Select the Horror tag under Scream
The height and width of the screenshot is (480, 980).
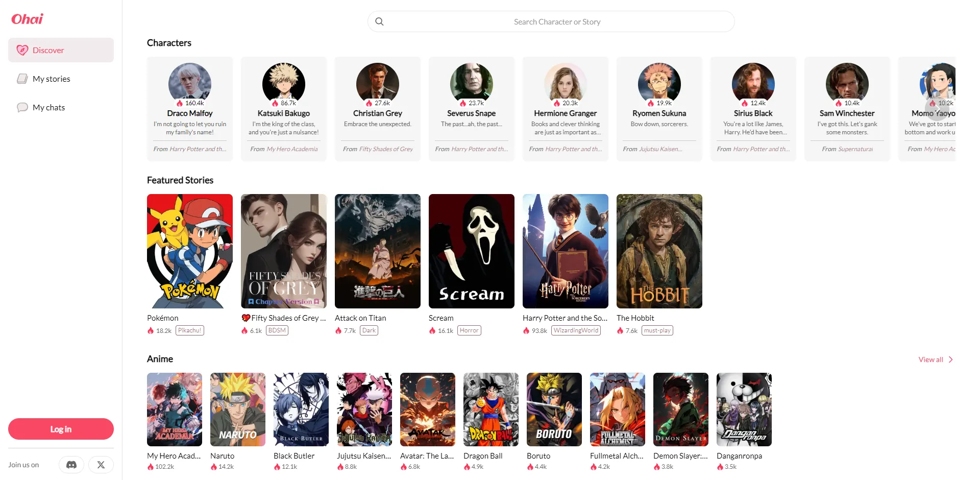(469, 330)
